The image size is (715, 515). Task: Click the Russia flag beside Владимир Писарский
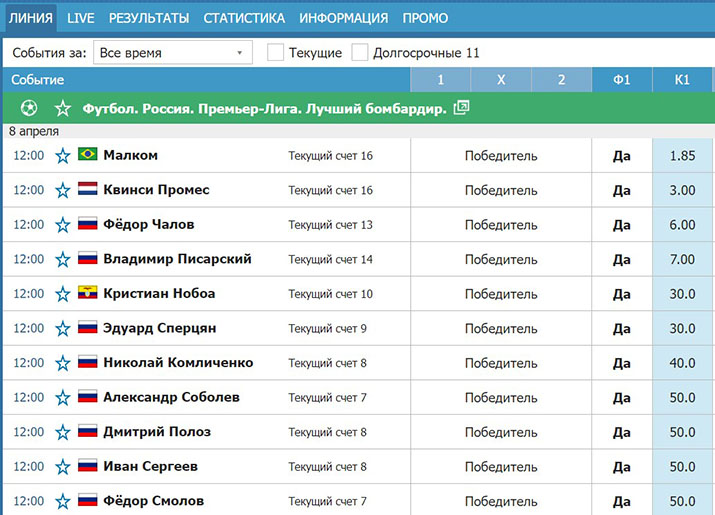(x=88, y=258)
